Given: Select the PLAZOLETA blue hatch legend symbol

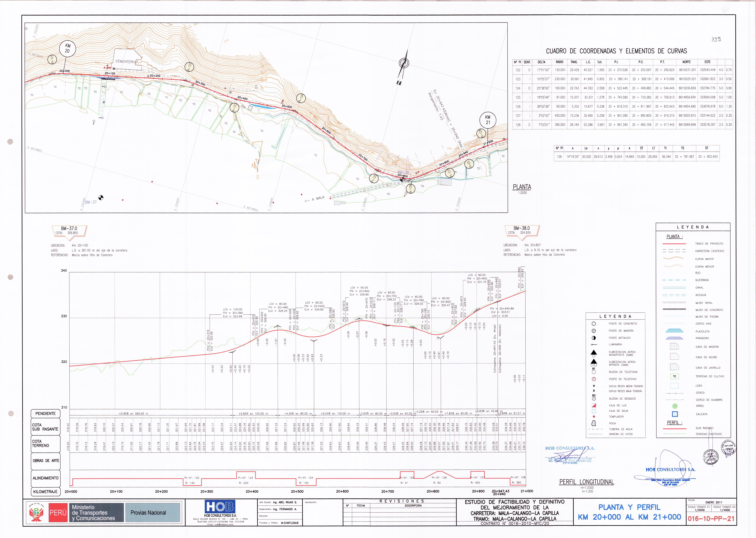Looking at the screenshot, I should 675,331.
